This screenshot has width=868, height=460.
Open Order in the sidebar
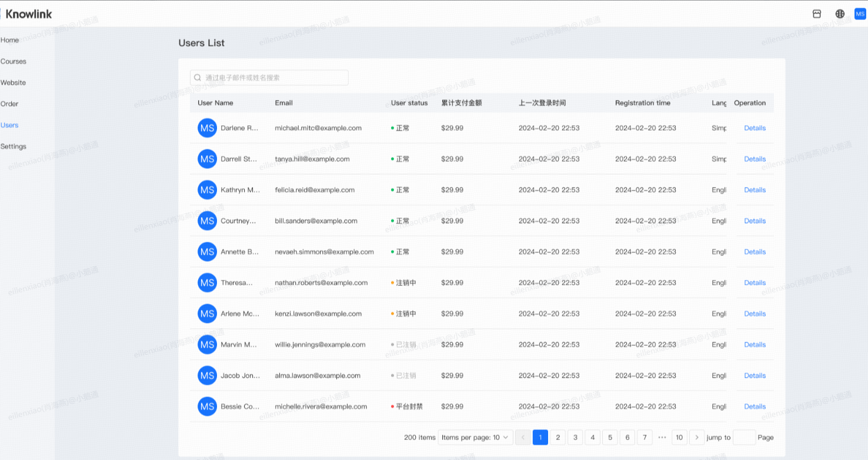[9, 104]
